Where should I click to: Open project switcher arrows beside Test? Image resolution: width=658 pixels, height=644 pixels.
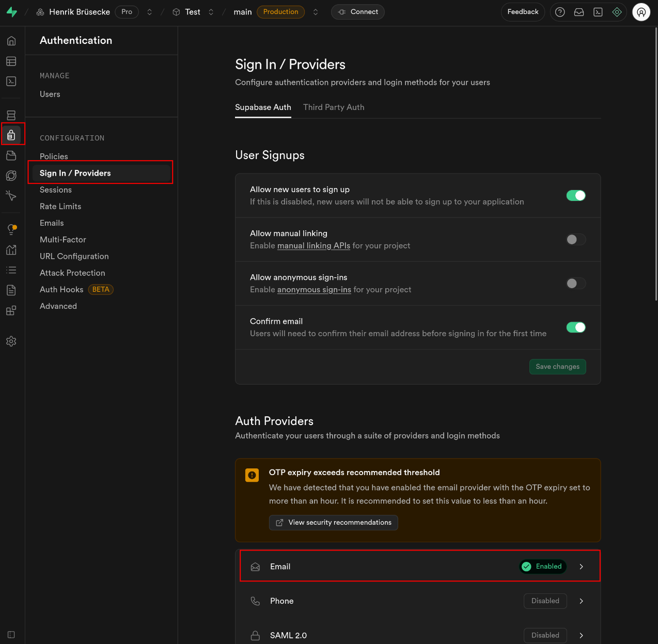211,12
